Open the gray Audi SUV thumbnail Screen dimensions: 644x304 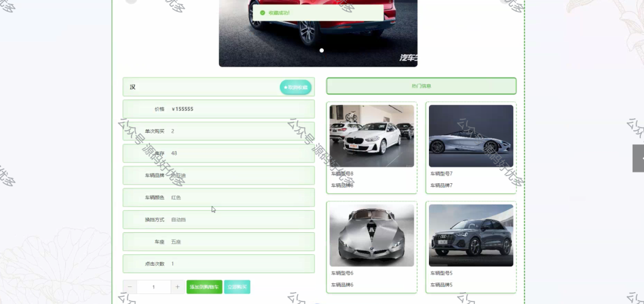click(471, 235)
